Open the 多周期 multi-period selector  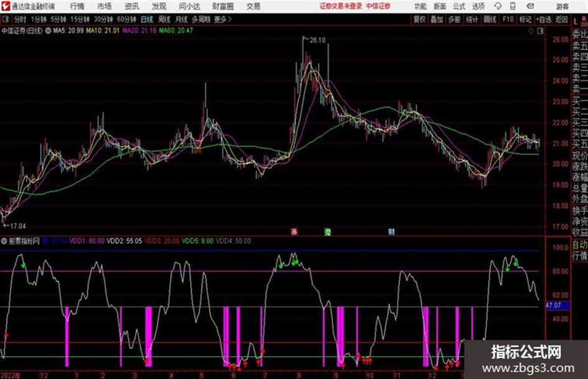(202, 19)
